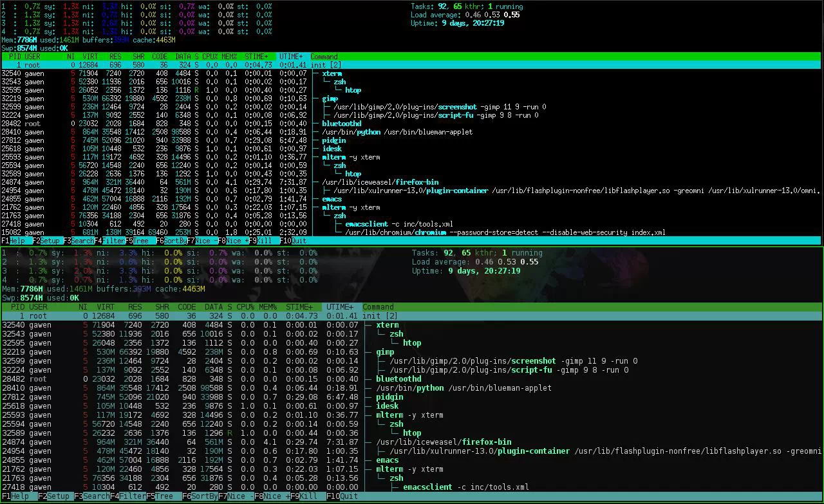Select the gimp process in the top pane
The image size is (824, 504).
[x=330, y=98]
